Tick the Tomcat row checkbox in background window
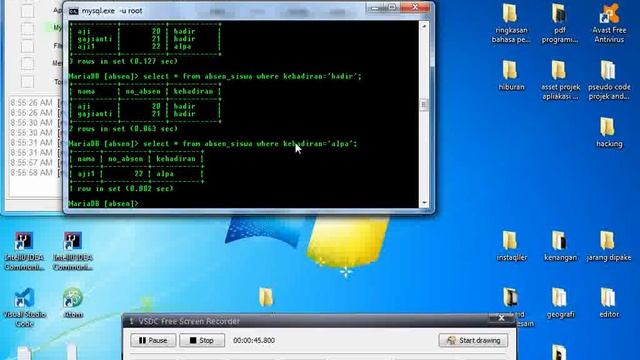The width and height of the screenshot is (640, 360). point(27,82)
